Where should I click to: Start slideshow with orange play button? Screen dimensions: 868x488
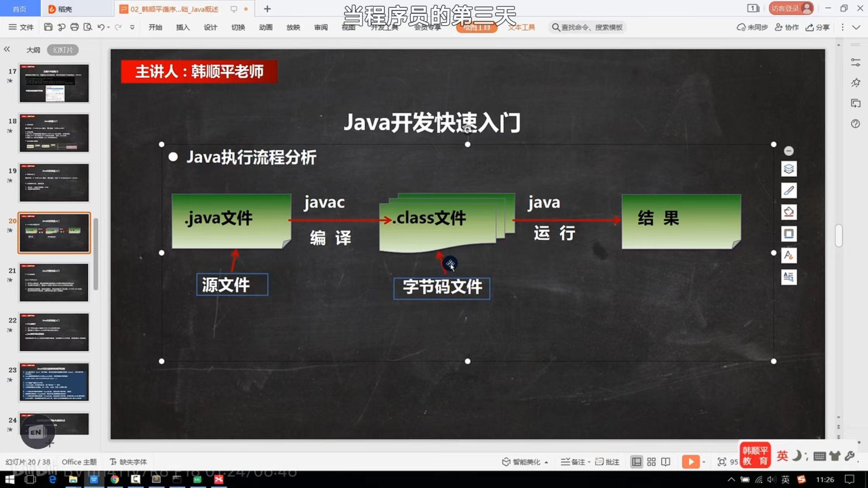tap(691, 462)
